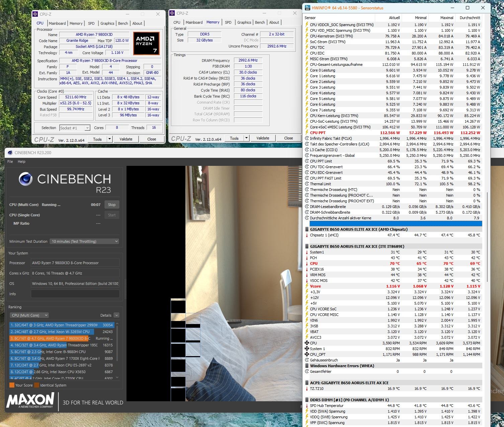Click the CPU-Z title icon of the memory window
Viewport: 504px width, 427px height.
172,13
